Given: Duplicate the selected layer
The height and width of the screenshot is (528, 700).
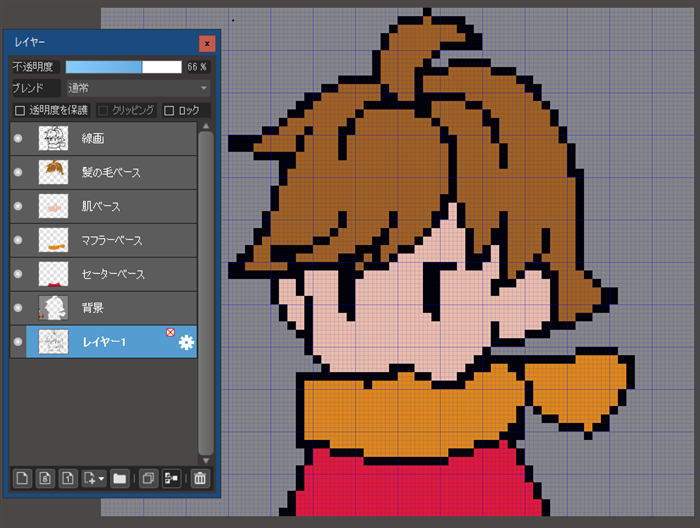Looking at the screenshot, I should click(148, 478).
